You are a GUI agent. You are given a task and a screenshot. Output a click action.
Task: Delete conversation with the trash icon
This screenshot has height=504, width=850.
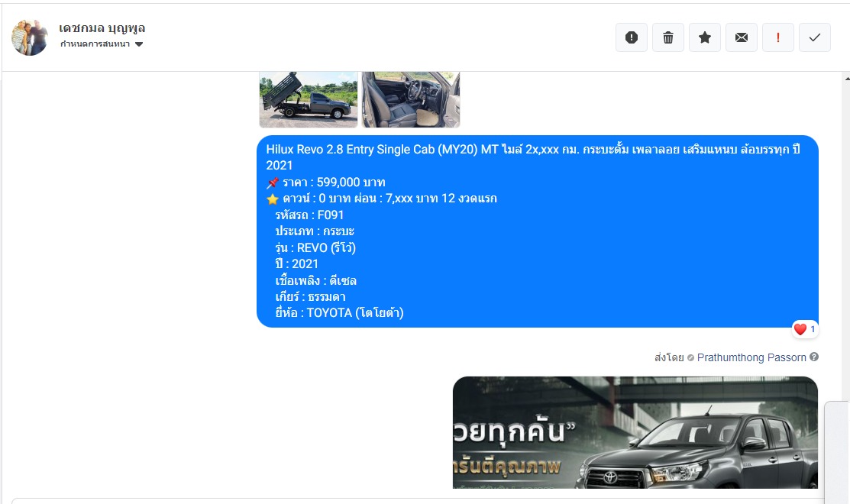[667, 37]
